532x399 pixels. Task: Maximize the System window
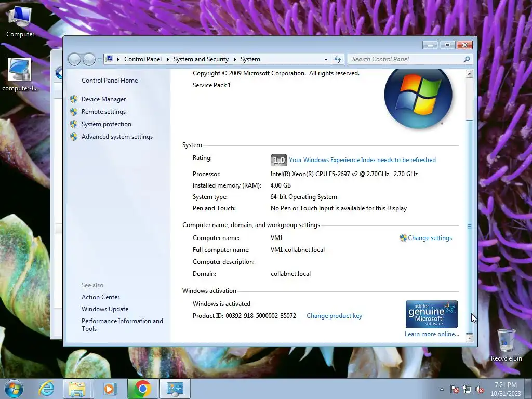coord(447,45)
